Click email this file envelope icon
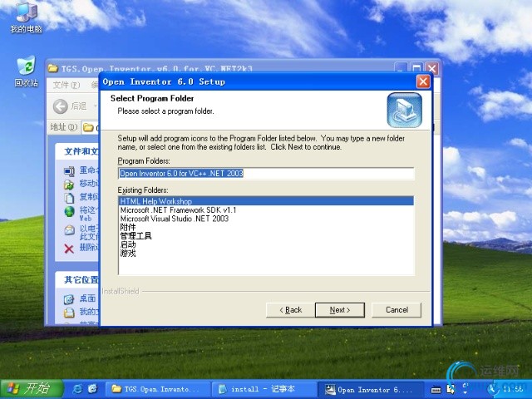 [69, 230]
